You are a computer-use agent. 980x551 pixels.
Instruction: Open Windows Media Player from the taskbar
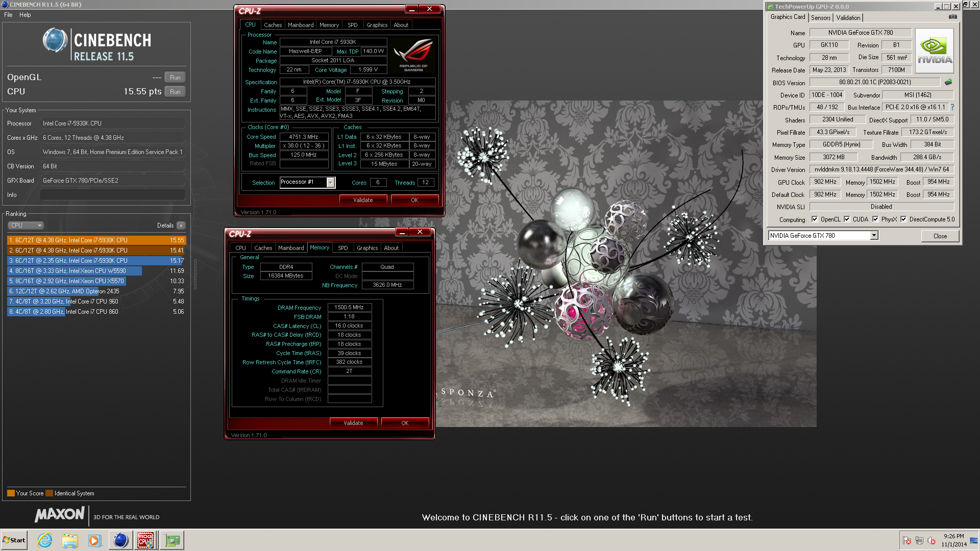94,540
